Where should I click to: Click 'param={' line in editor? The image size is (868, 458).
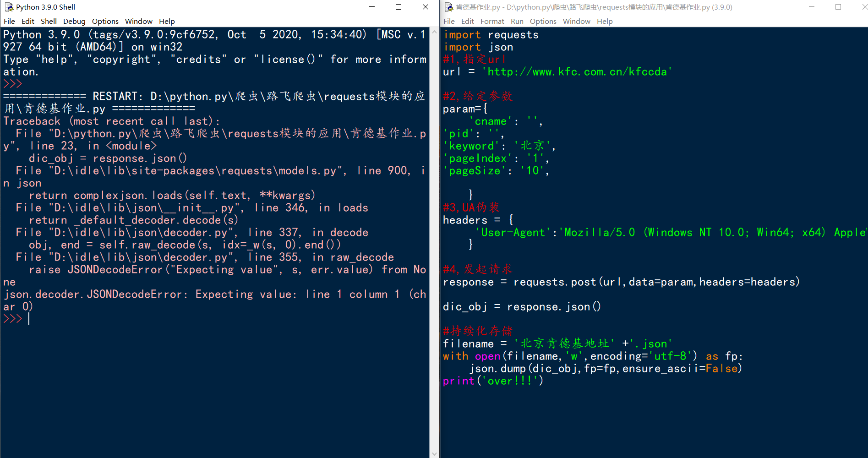[465, 109]
